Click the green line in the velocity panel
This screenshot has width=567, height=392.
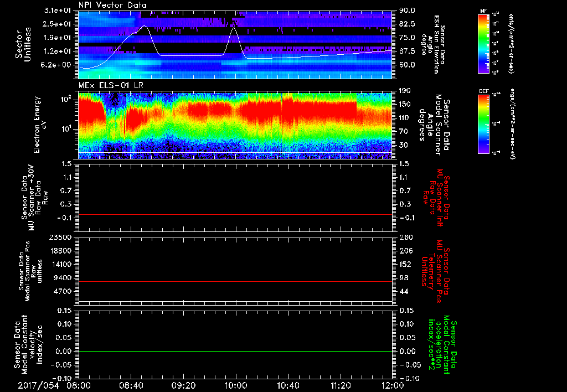[x=235, y=351]
